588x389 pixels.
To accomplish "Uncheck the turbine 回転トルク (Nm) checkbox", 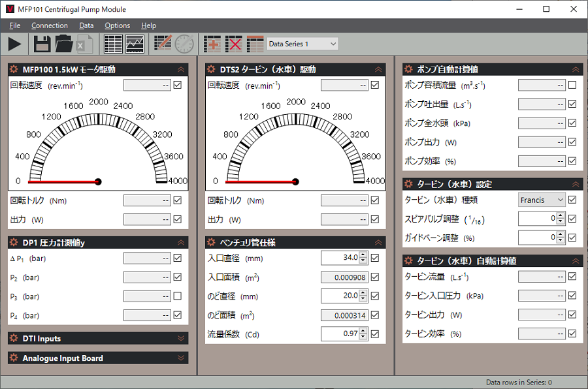I will (374, 200).
